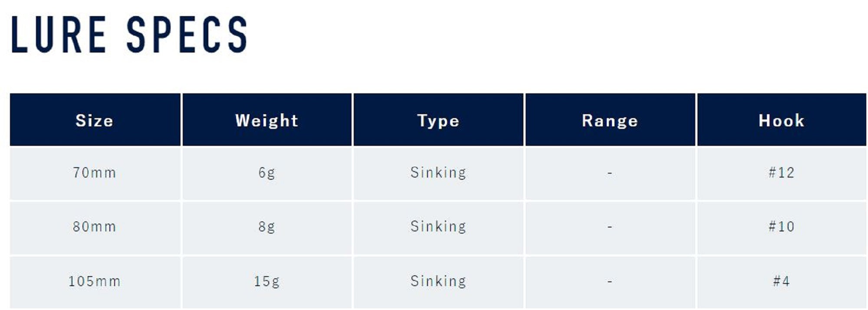Select the 6g weight cell

tap(267, 173)
